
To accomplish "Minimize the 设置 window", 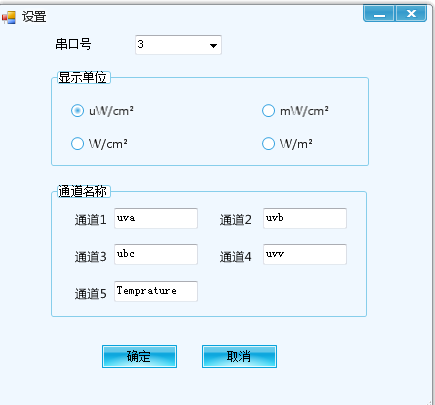I will 379,14.
